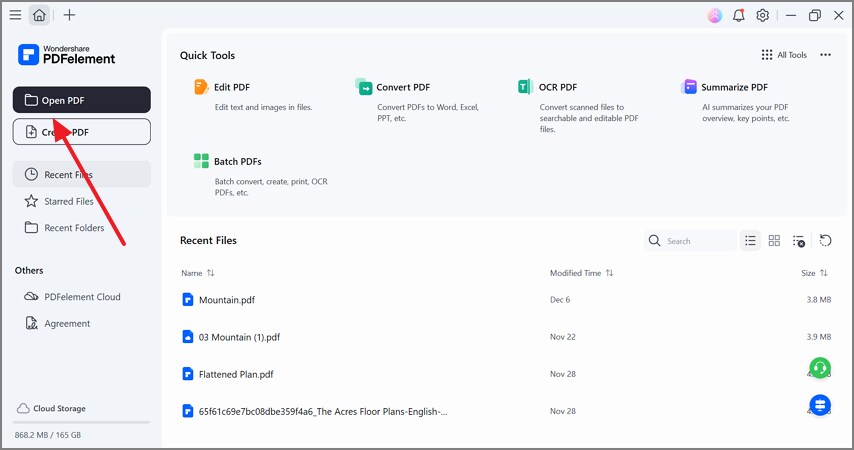This screenshot has height=450, width=854.
Task: Click the Wondershare PDFelement logo
Action: (66, 54)
